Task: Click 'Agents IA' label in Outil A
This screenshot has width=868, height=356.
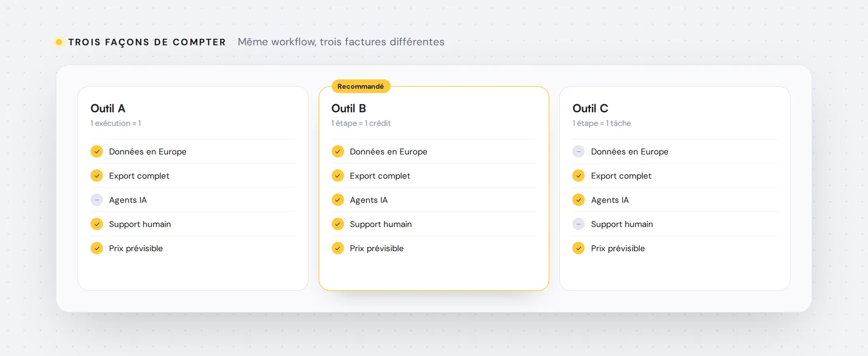Action: pyautogui.click(x=128, y=200)
